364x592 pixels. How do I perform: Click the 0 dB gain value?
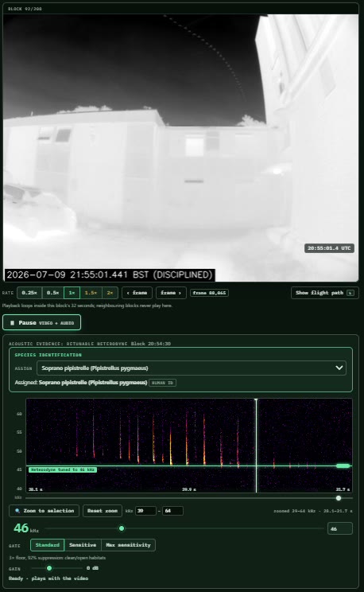94,568
